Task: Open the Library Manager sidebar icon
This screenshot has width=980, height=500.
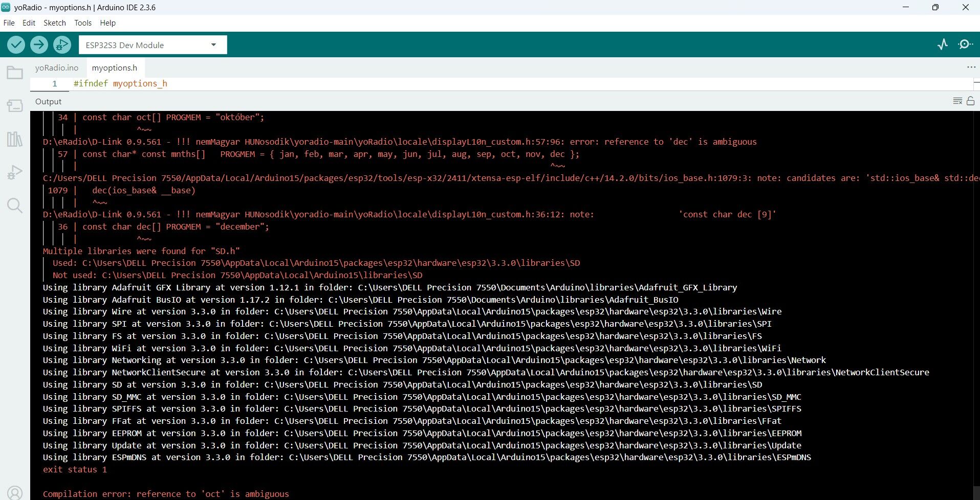Action: tap(15, 139)
